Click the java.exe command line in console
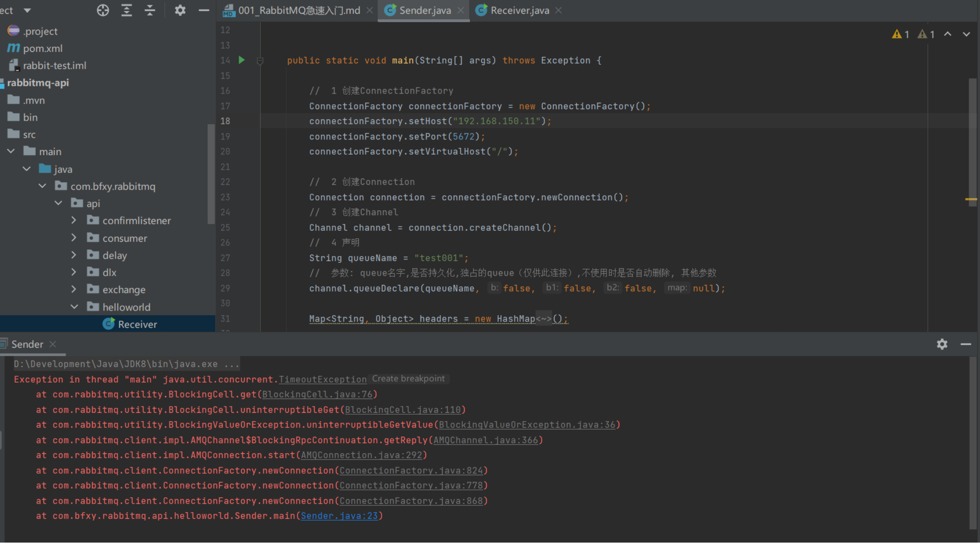980x544 pixels. (x=127, y=364)
